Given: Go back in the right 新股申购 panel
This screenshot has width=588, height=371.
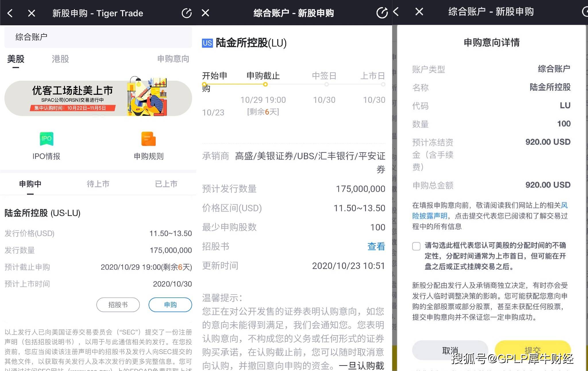Looking at the screenshot, I should point(396,12).
